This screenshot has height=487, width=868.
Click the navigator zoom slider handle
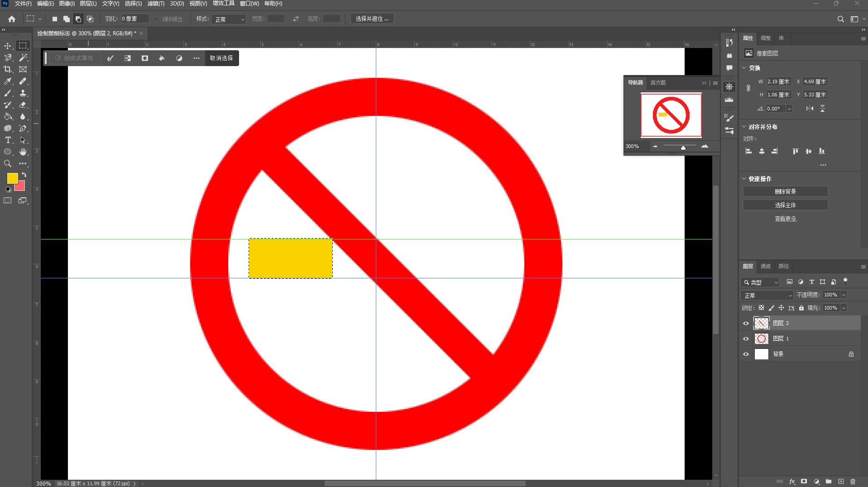click(683, 148)
